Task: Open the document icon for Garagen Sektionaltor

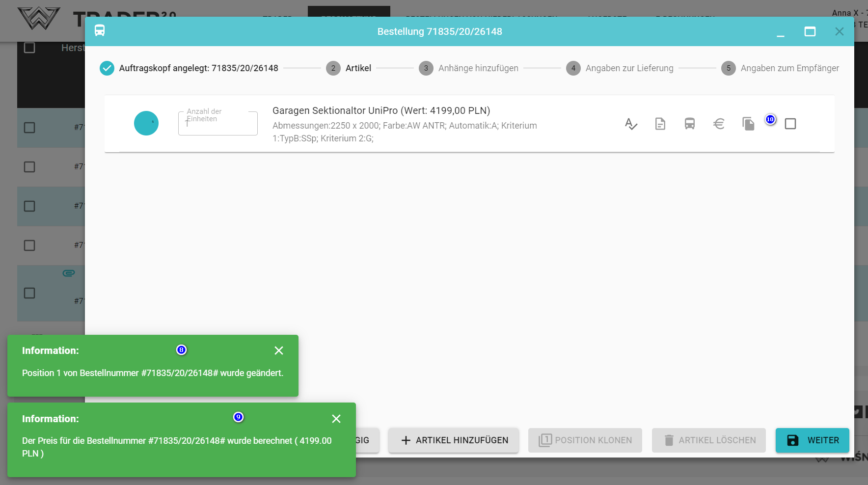Action: pos(660,124)
